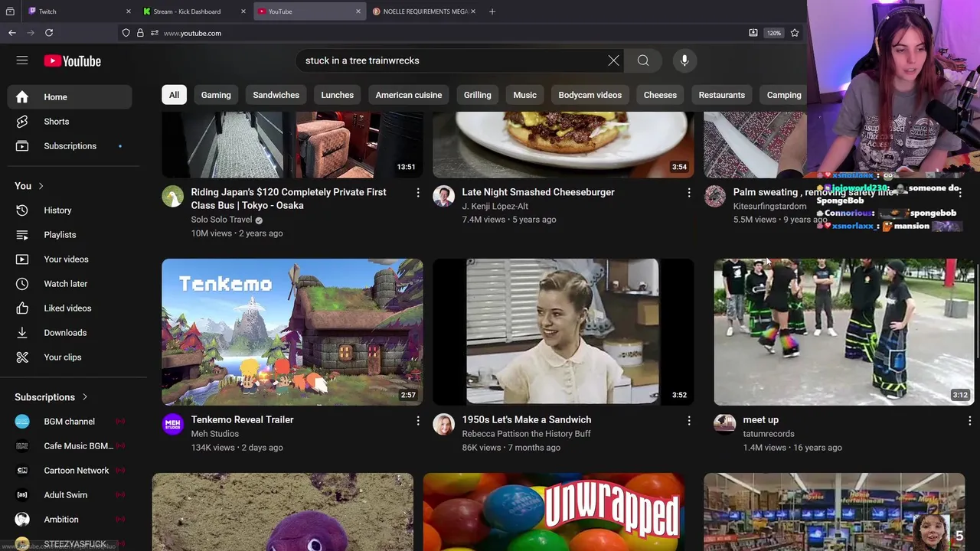Select the Bodycam videos filter chip
The width and height of the screenshot is (980, 551).
point(590,95)
